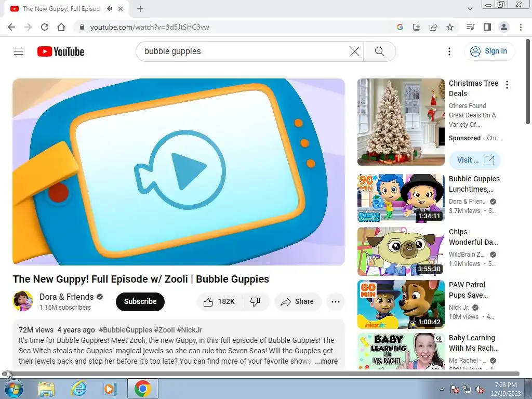Share the video

coord(298,302)
